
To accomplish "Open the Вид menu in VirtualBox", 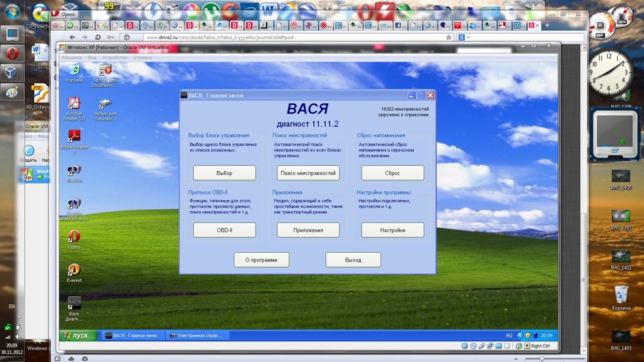I will (92, 58).
